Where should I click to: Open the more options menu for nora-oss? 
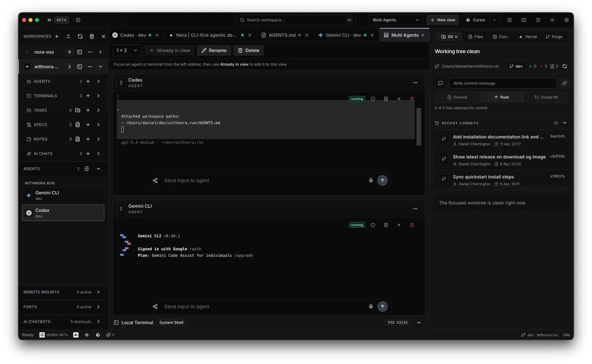coord(90,52)
